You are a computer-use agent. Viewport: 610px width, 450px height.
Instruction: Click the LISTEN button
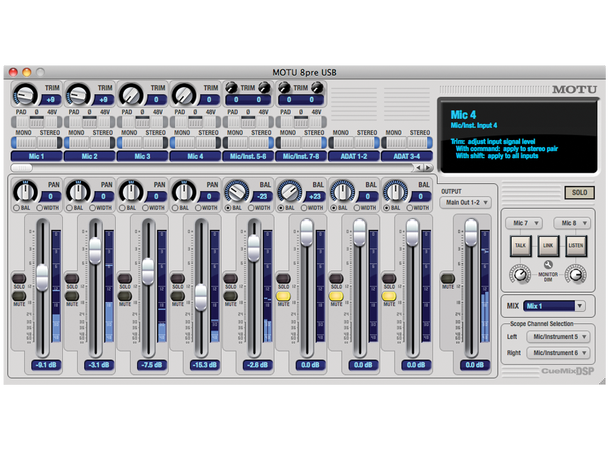coord(576,245)
